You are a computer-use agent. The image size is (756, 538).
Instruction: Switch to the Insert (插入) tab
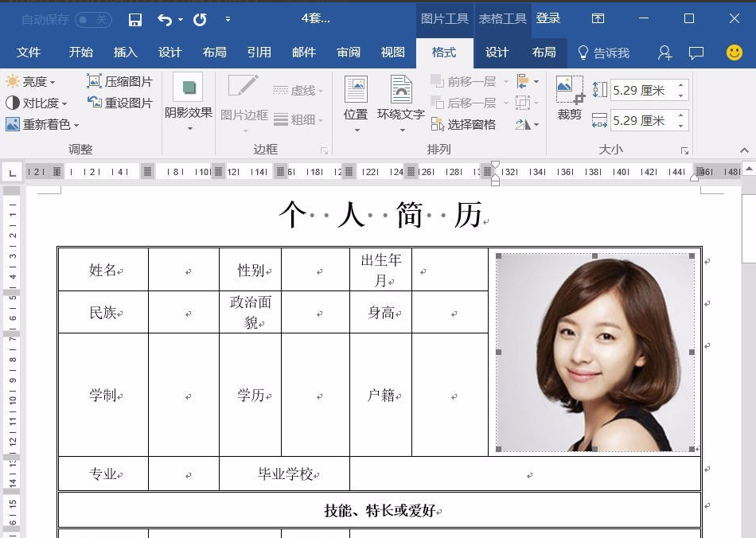[x=126, y=53]
